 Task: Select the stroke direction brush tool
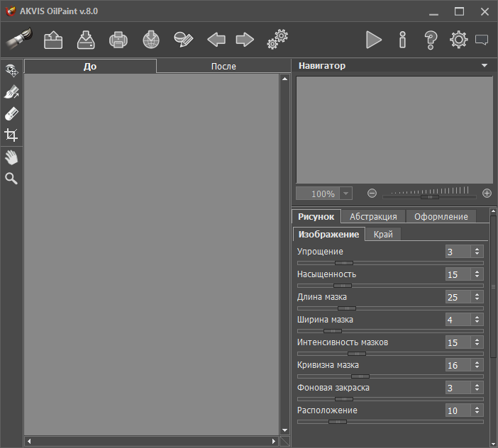[12, 92]
